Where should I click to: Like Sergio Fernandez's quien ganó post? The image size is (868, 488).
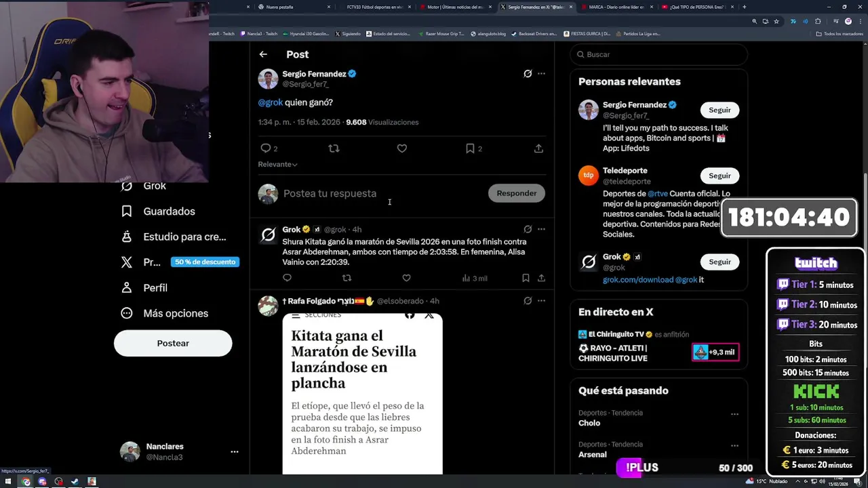pos(402,148)
